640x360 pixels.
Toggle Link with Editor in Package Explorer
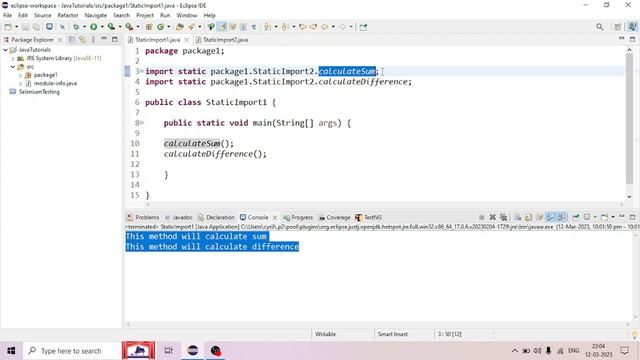click(83, 40)
